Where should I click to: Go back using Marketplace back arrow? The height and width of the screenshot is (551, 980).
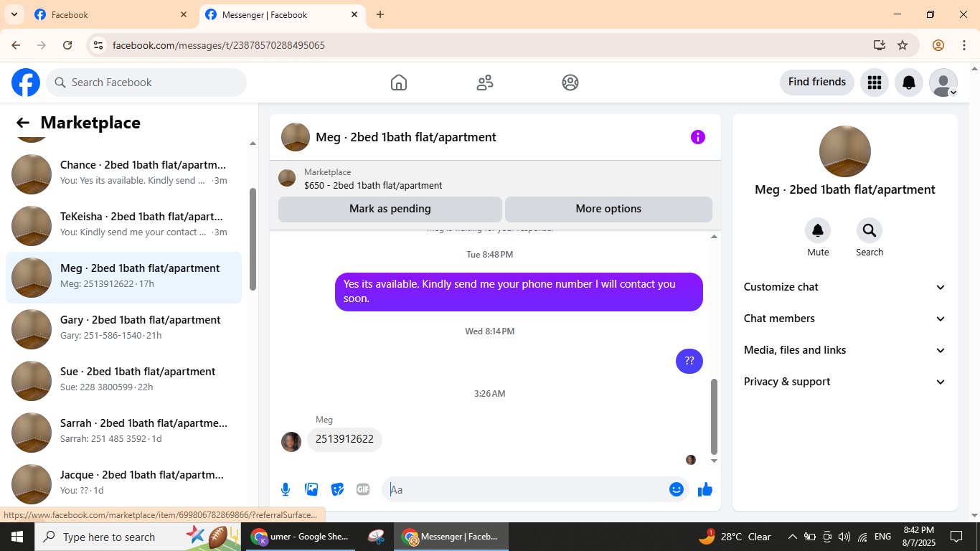pos(23,123)
